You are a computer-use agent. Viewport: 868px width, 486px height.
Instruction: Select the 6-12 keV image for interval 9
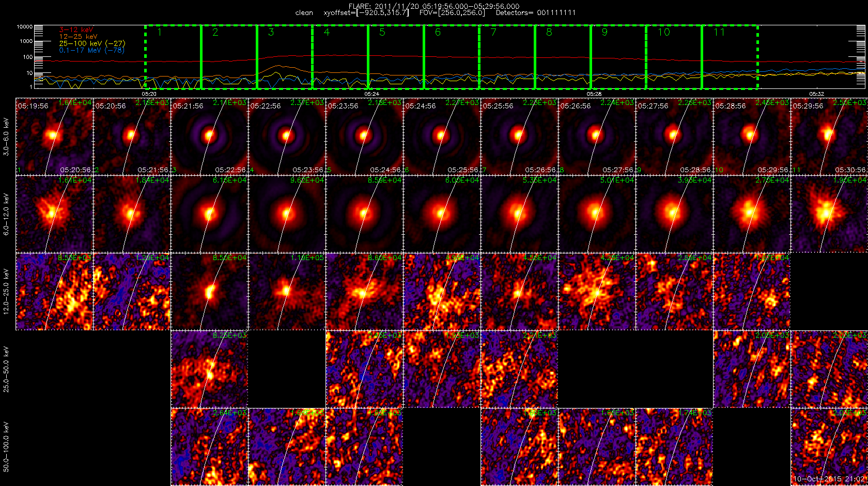[674, 214]
